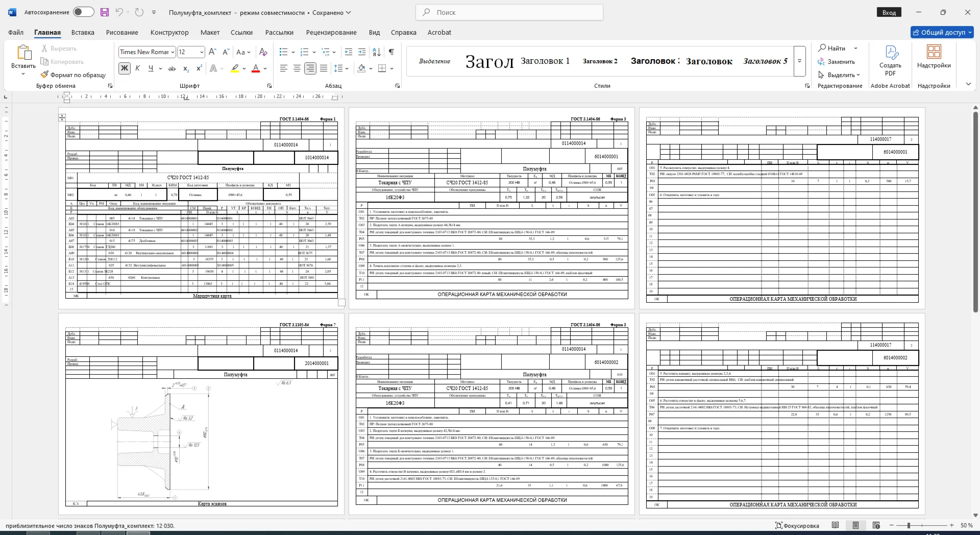Open the Файл menu
The image size is (980, 535).
16,32
